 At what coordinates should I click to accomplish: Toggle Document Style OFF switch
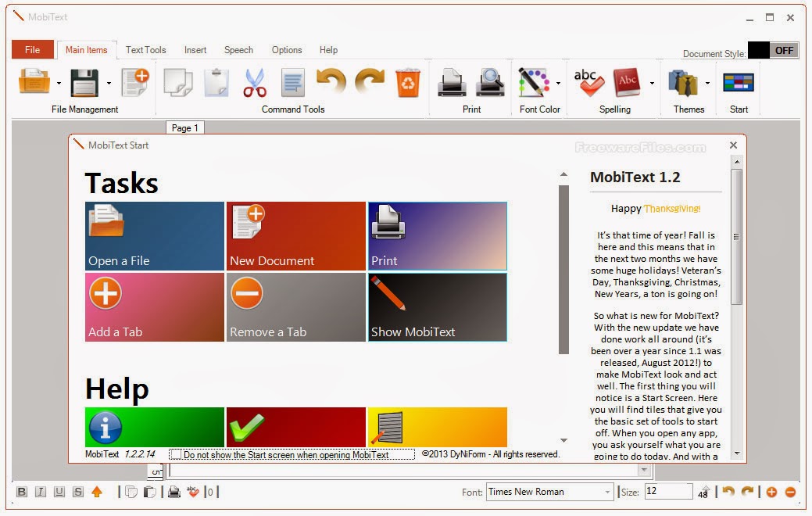pos(773,50)
